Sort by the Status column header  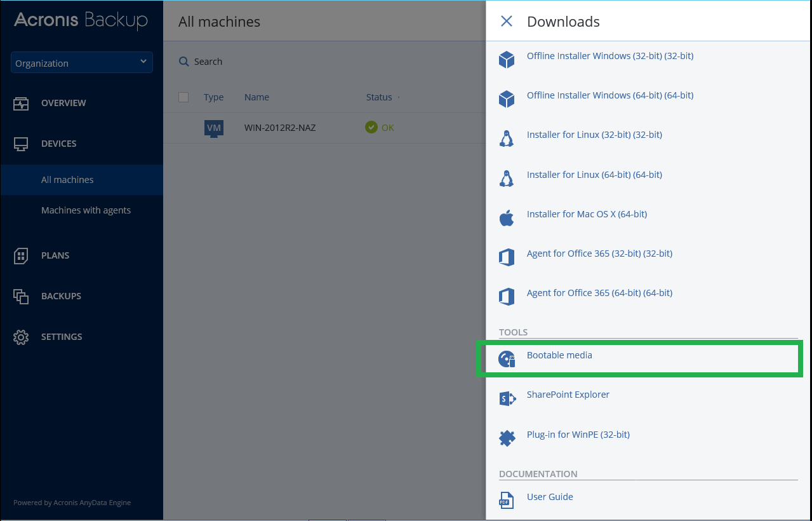(379, 97)
